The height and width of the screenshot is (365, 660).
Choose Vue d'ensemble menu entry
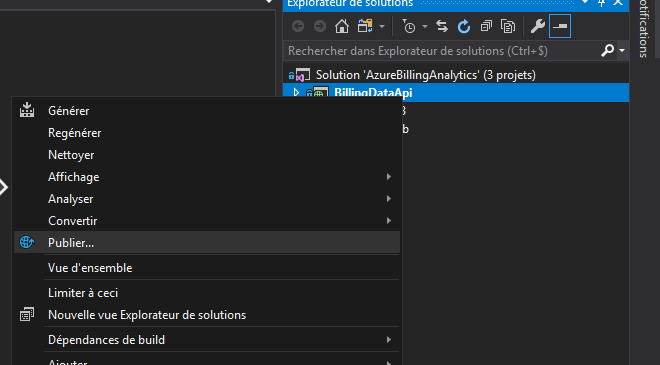207,268
